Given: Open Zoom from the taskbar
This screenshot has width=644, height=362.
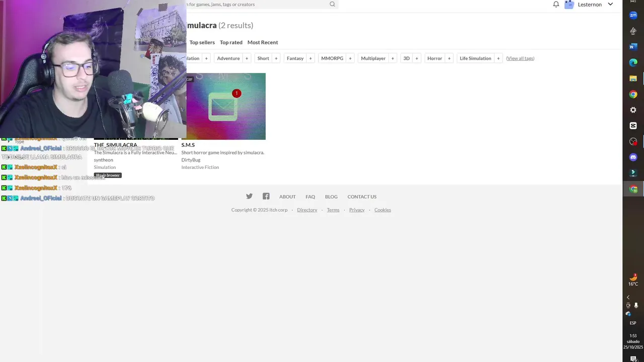Looking at the screenshot, I should pyautogui.click(x=633, y=15).
